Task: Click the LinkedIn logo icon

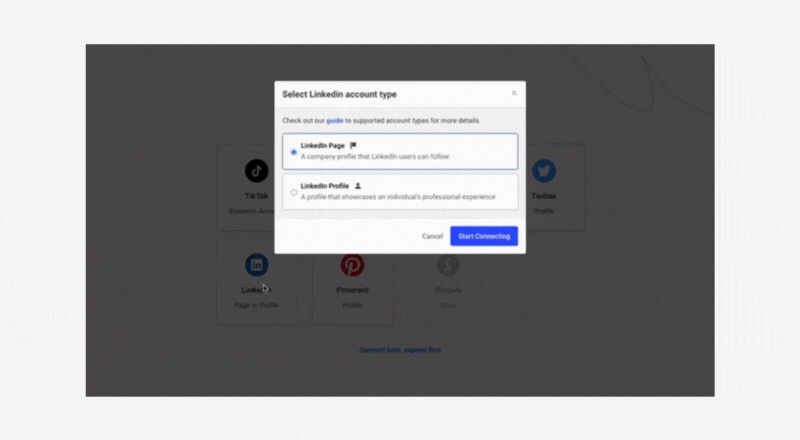Action: [x=256, y=265]
